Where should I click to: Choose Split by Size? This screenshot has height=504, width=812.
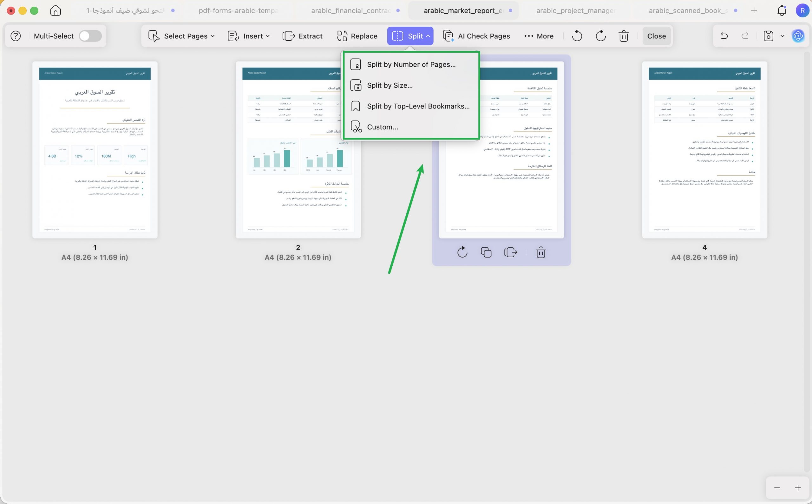pyautogui.click(x=411, y=85)
